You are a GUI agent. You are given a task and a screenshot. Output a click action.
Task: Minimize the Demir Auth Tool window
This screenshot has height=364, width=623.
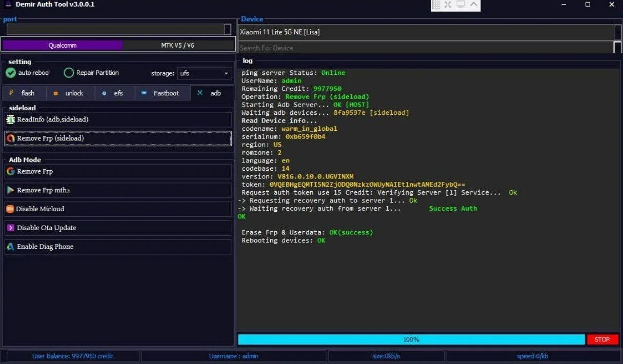pyautogui.click(x=564, y=5)
